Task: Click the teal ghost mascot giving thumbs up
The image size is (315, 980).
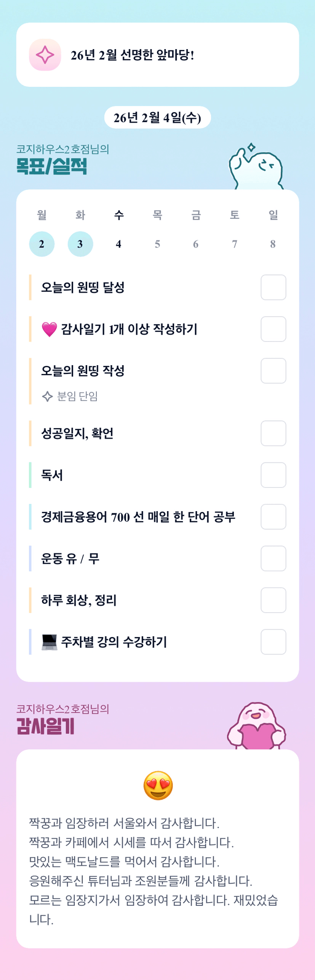Action: [256, 168]
